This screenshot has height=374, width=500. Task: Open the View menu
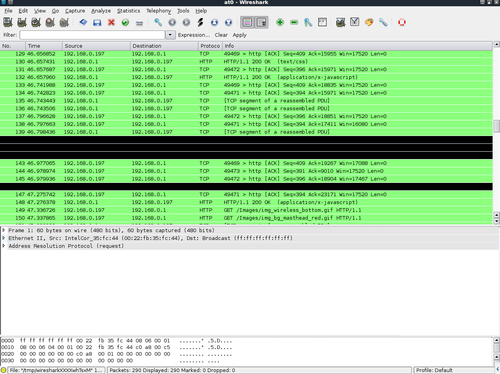coord(40,11)
